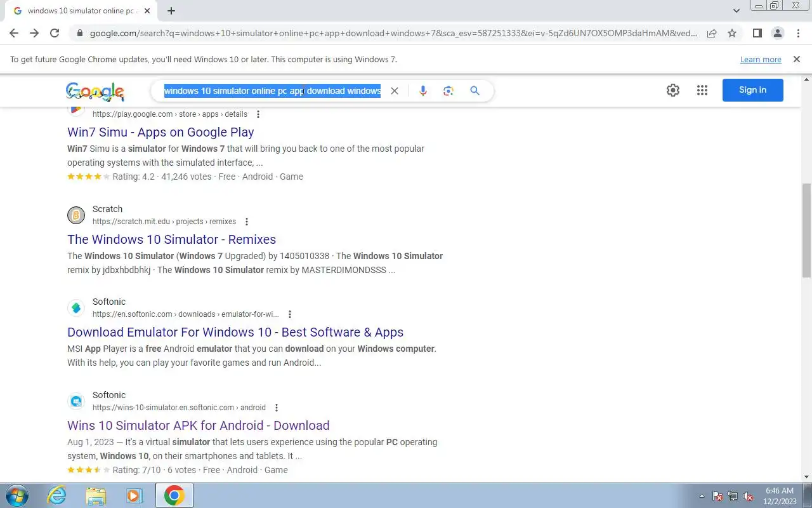Clear the search box text
Viewport: 812px width, 508px height.
(x=395, y=91)
